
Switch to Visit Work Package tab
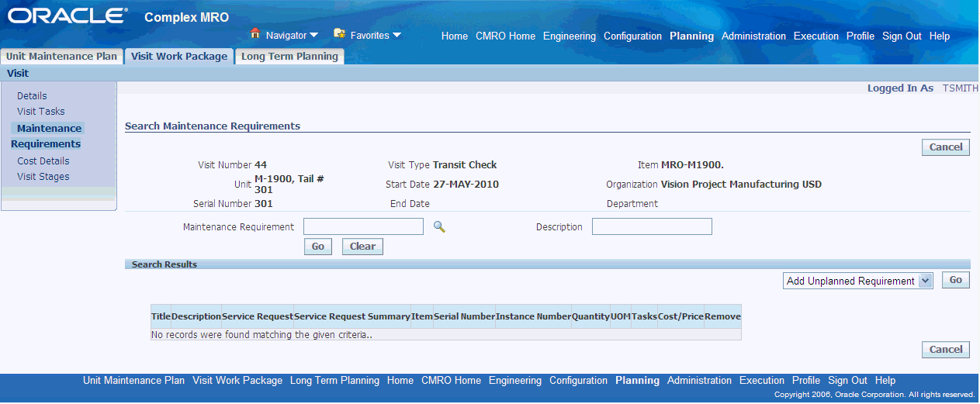point(179,57)
